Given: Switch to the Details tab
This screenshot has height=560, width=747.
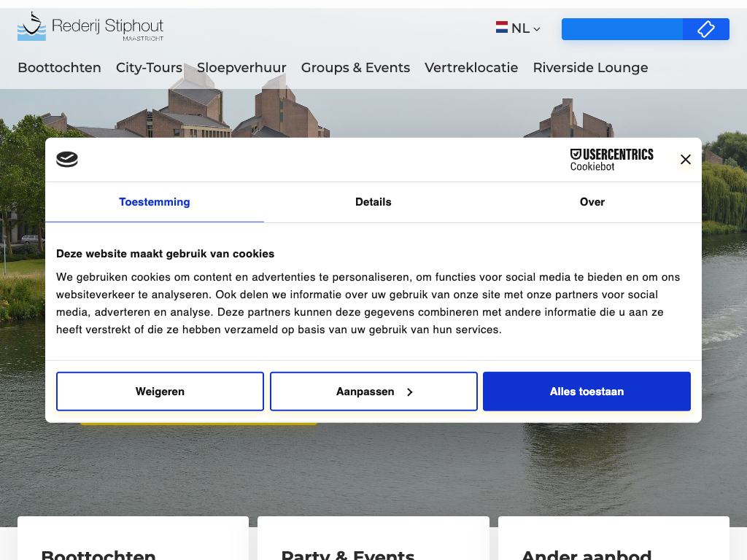Looking at the screenshot, I should coord(373,202).
